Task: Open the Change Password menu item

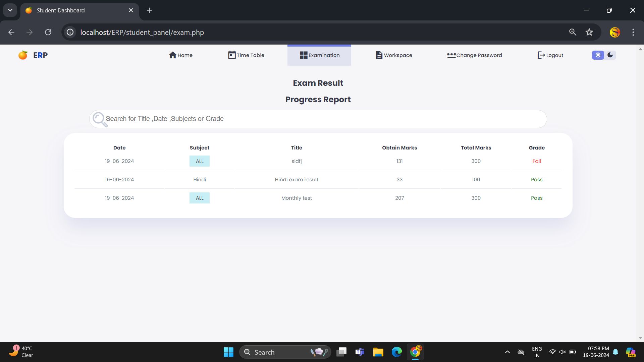Action: 474,55
